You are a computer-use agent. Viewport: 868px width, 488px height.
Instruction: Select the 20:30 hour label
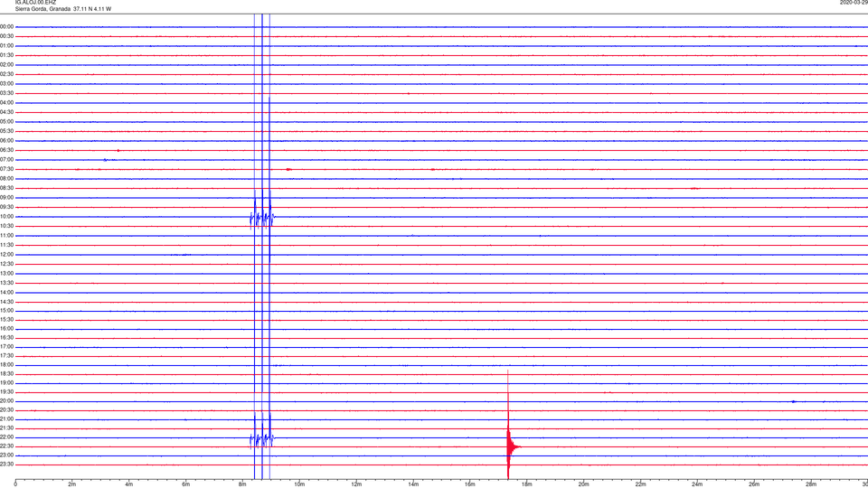(7, 410)
